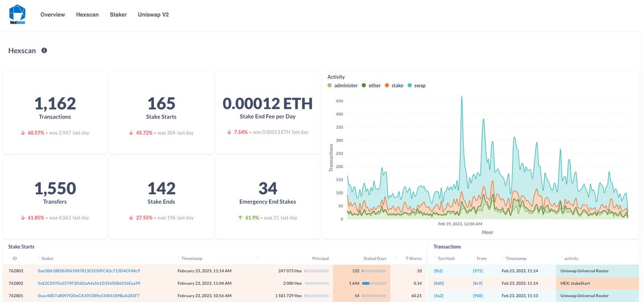Viewport: 644px width, 302px height.
Task: Open the Hexscan tab
Action: (87, 14)
